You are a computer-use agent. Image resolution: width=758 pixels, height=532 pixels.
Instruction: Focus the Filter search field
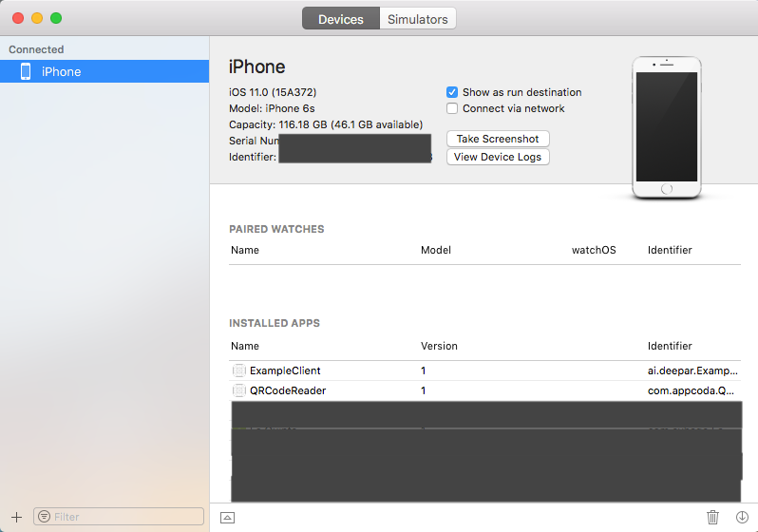click(x=119, y=517)
